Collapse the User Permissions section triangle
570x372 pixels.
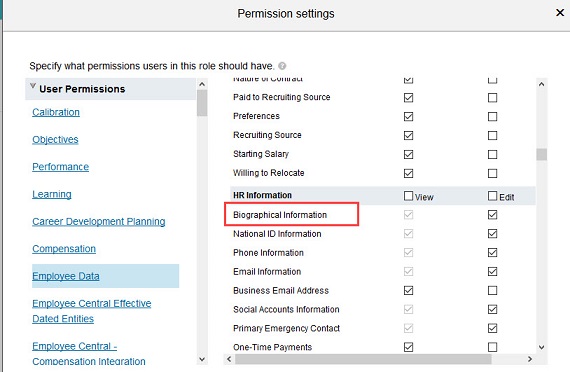tap(33, 86)
